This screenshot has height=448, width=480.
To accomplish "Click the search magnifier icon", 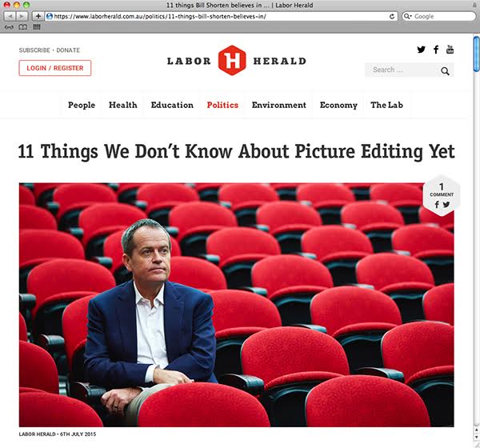I will (x=445, y=71).
